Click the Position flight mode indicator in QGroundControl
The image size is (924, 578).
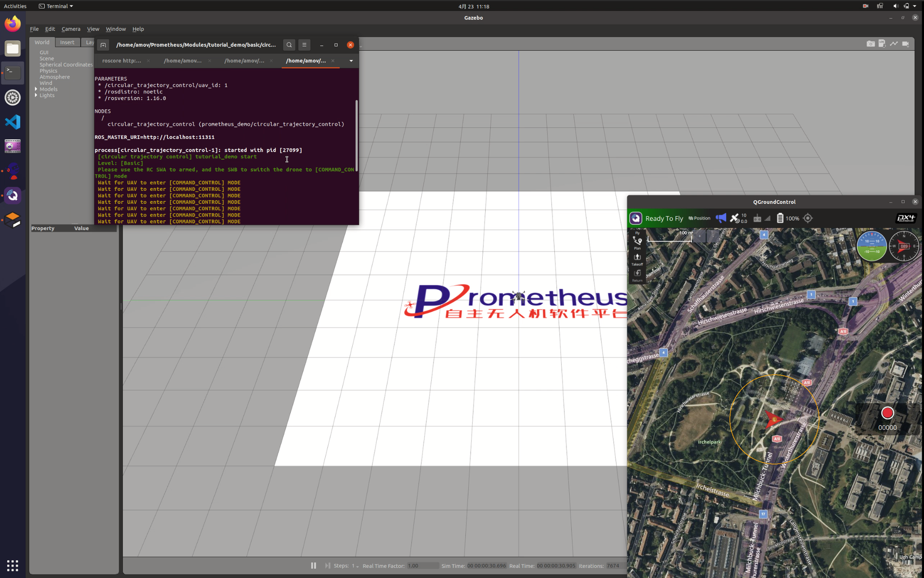pyautogui.click(x=699, y=218)
